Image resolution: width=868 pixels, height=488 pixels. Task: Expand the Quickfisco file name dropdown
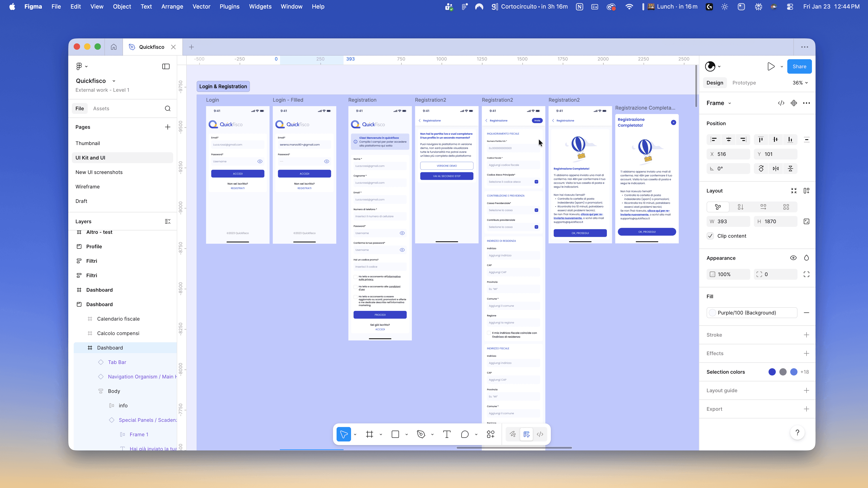(x=114, y=81)
